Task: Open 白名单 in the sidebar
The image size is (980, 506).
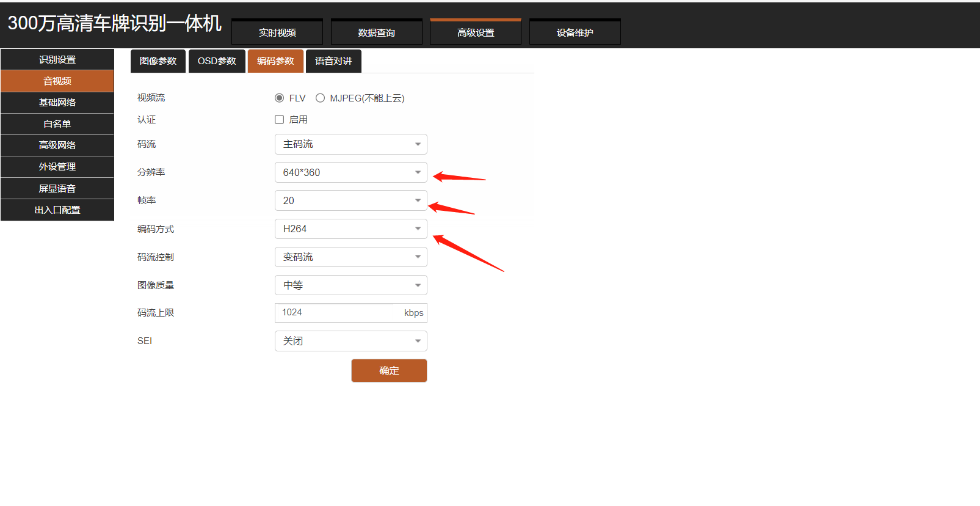Action: [x=57, y=123]
